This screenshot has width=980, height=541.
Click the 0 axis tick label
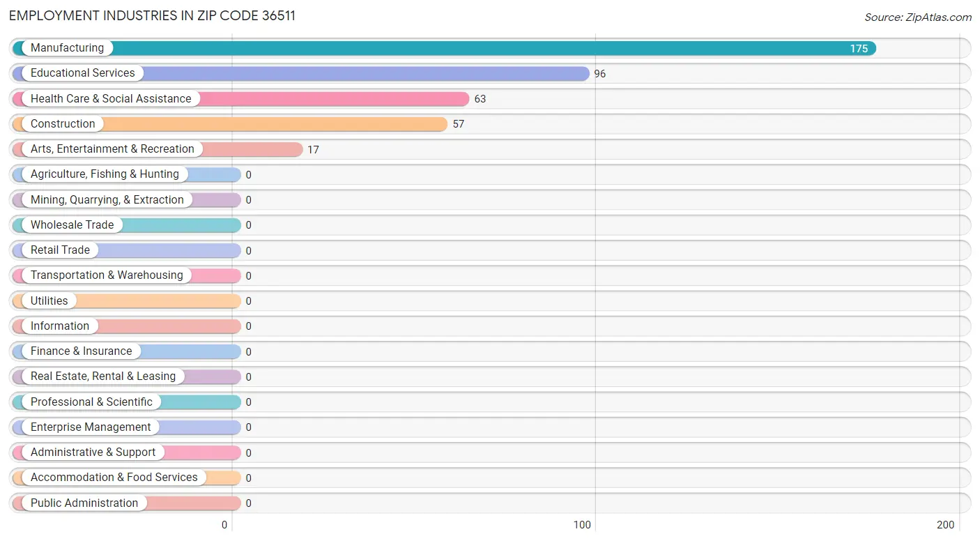225,526
